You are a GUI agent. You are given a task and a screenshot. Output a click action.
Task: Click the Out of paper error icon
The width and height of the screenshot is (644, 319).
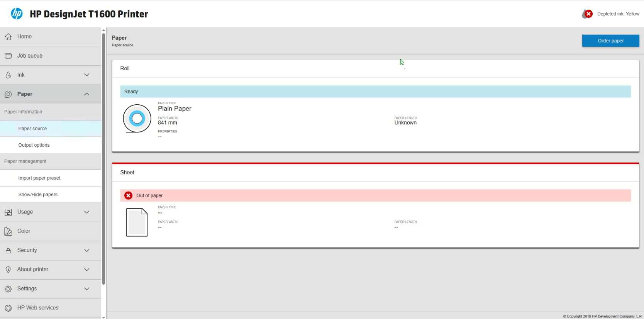click(x=129, y=195)
